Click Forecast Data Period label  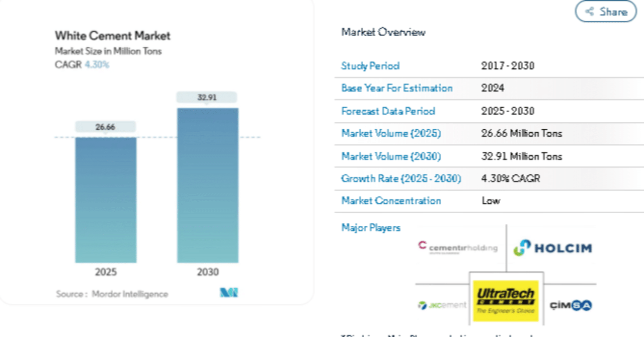click(x=388, y=111)
